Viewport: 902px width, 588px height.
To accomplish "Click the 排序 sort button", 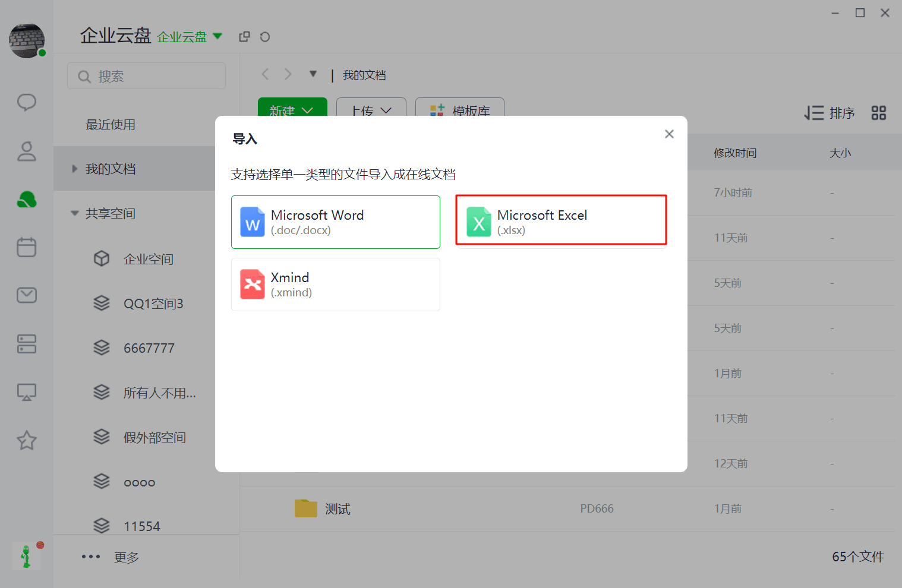I will [830, 113].
